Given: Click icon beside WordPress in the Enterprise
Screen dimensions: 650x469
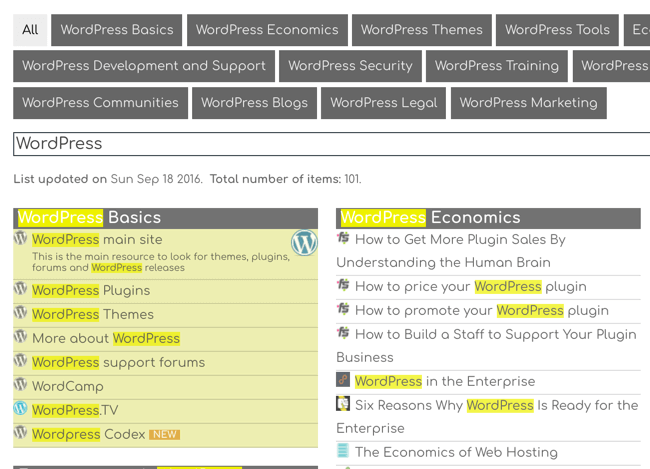Looking at the screenshot, I should click(343, 380).
